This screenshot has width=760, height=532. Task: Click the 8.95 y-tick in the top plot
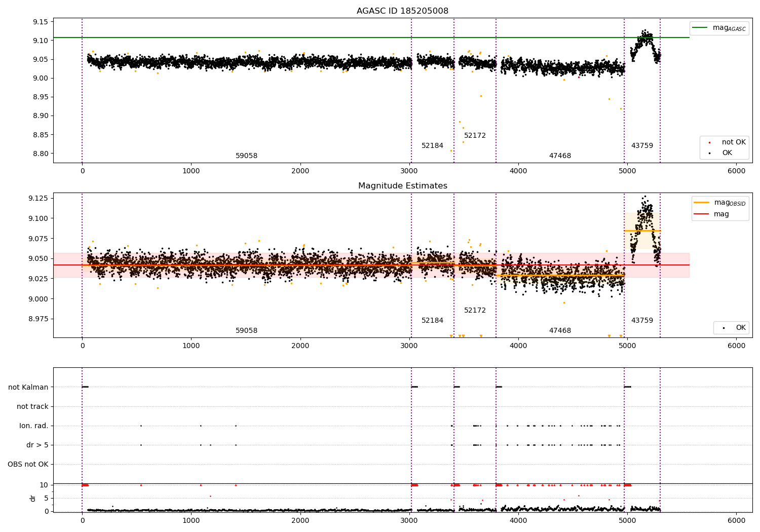pos(41,97)
